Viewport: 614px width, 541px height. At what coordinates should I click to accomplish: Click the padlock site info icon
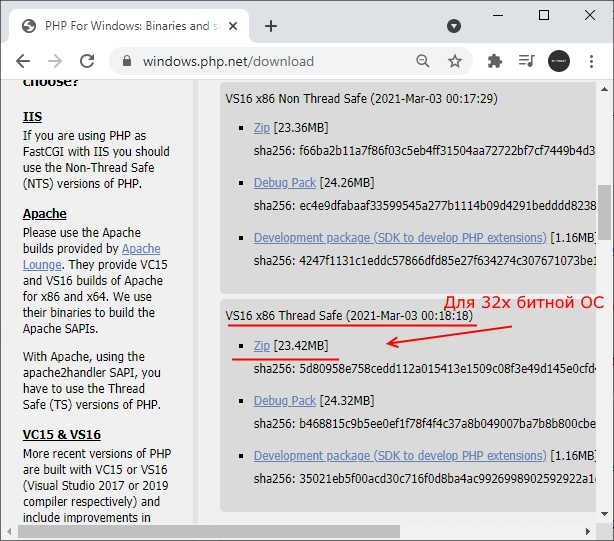(x=126, y=61)
